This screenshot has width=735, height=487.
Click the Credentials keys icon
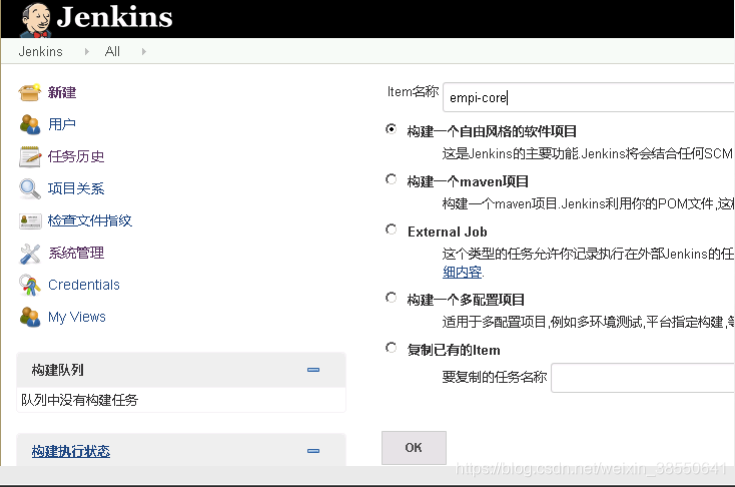pyautogui.click(x=30, y=285)
